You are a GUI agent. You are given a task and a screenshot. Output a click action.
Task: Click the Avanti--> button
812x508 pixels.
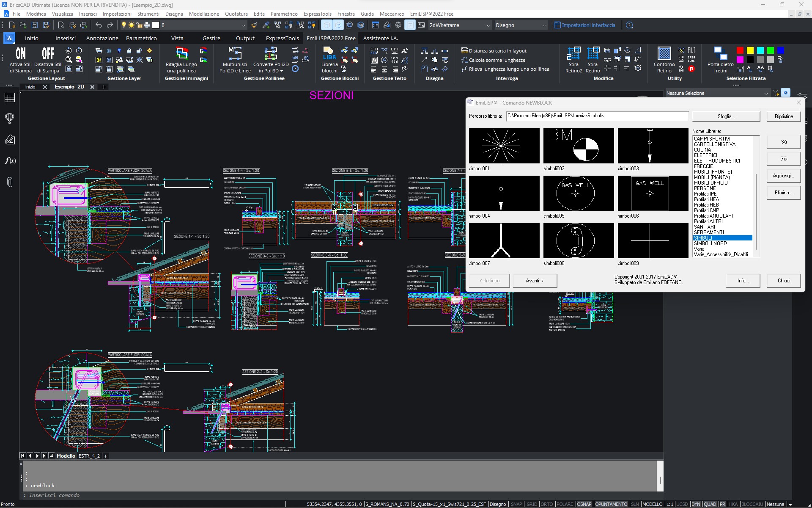coord(535,281)
